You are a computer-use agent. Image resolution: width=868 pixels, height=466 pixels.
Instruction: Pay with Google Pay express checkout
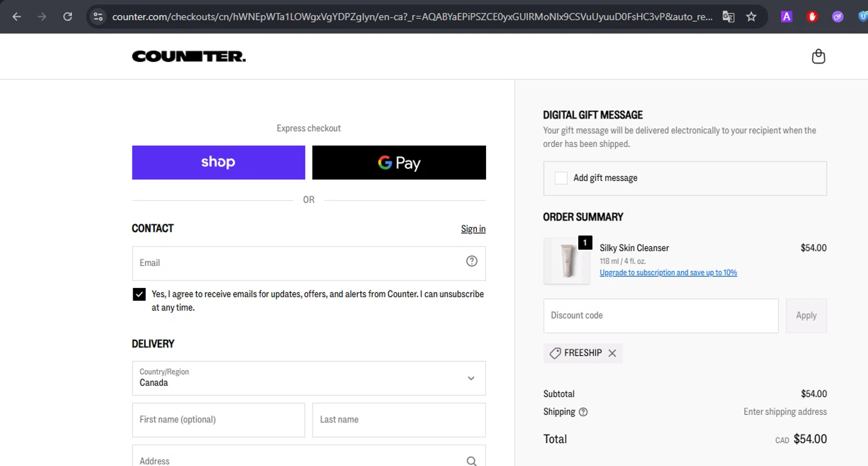(x=399, y=162)
